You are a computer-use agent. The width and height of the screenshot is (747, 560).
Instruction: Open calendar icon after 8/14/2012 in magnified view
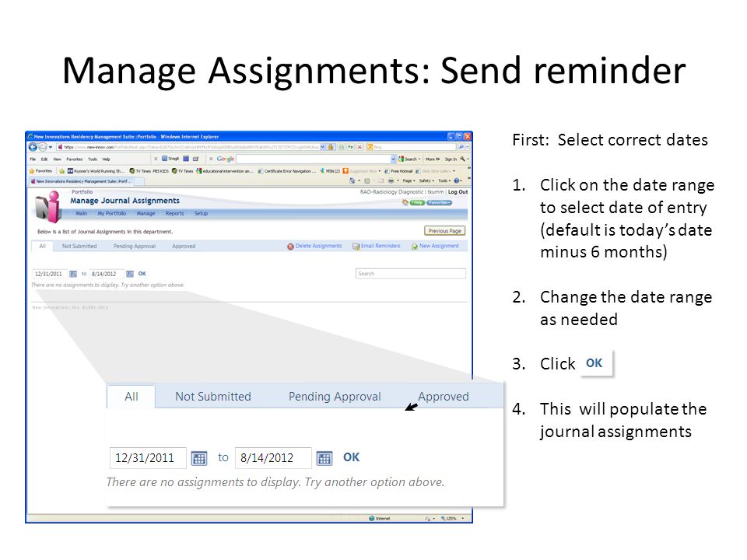(x=324, y=459)
